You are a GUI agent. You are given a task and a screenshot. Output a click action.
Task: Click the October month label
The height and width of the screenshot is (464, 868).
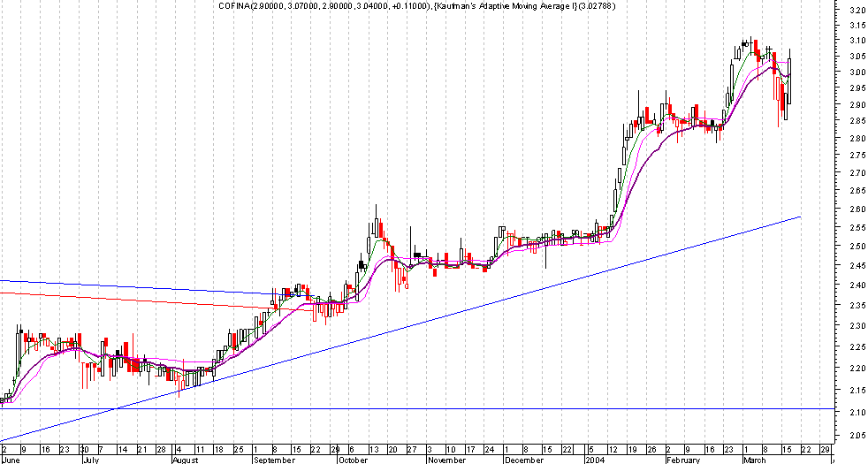click(x=352, y=460)
